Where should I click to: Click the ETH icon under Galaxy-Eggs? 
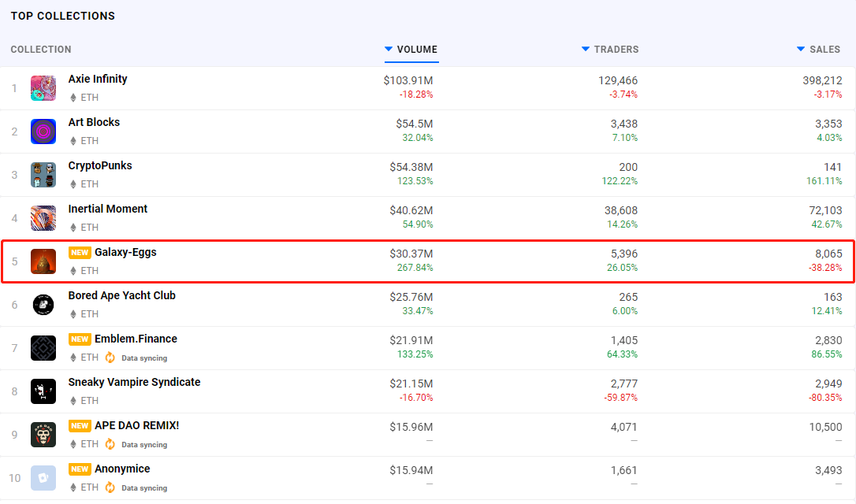point(73,271)
